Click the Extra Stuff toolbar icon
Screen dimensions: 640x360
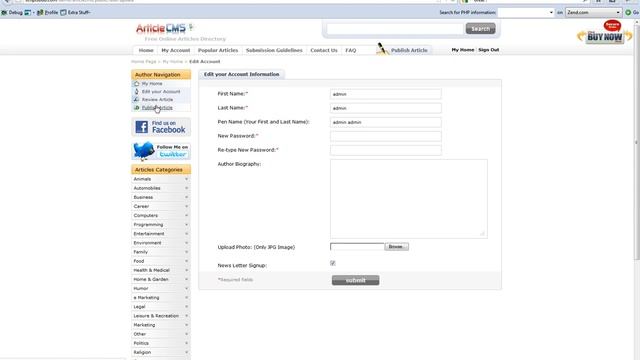63,13
